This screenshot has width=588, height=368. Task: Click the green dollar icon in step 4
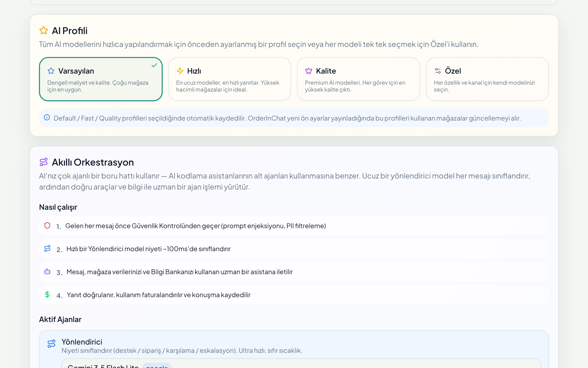[47, 294]
